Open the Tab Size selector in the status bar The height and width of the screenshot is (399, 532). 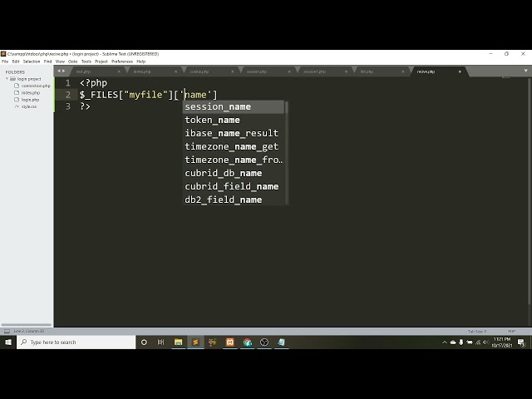[x=477, y=332]
